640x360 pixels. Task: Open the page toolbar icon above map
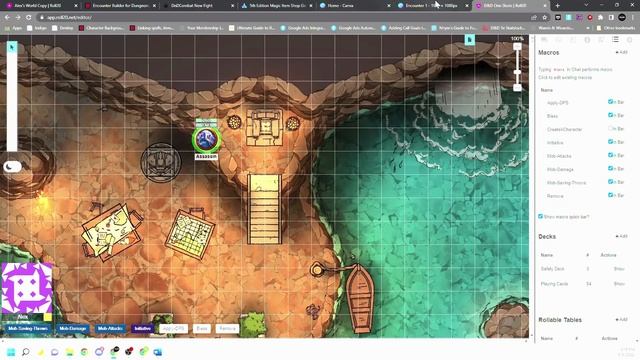470,40
